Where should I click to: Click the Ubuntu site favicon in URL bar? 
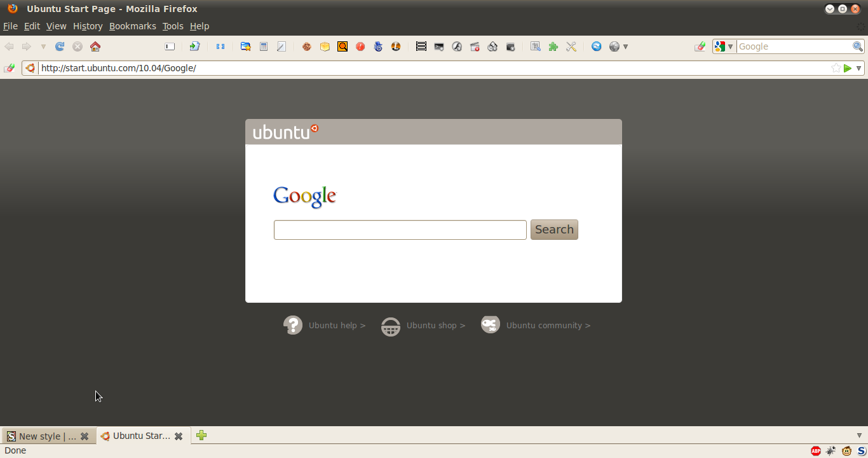click(x=30, y=68)
